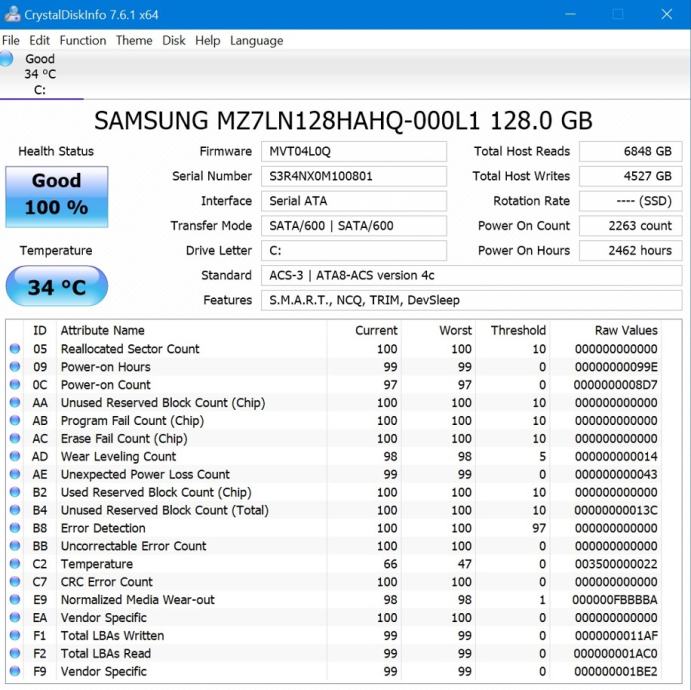Select raw value 00000000099E
The height and width of the screenshot is (690, 691).
pyautogui.click(x=616, y=367)
